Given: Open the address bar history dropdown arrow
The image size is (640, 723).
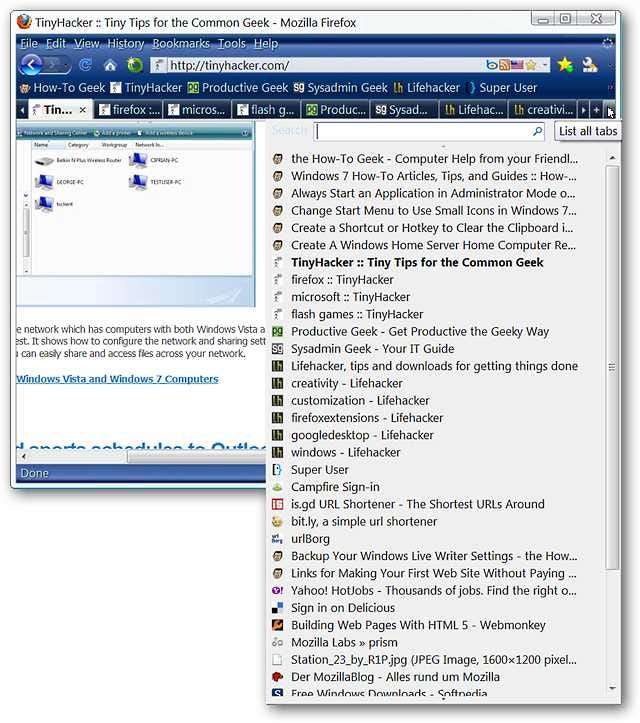Looking at the screenshot, I should pyautogui.click(x=545, y=65).
